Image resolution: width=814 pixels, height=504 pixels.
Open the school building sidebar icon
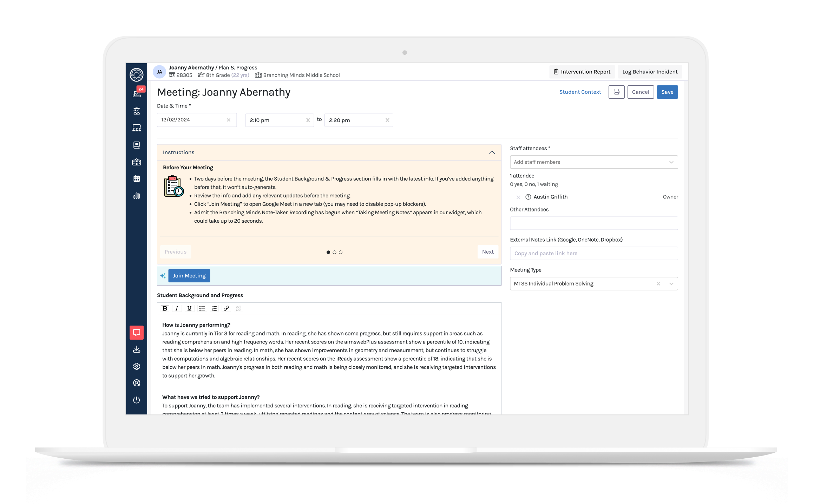pyautogui.click(x=137, y=162)
